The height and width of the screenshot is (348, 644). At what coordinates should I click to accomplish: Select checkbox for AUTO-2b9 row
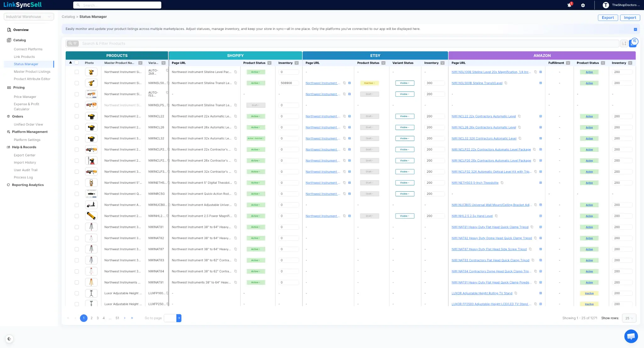click(77, 72)
